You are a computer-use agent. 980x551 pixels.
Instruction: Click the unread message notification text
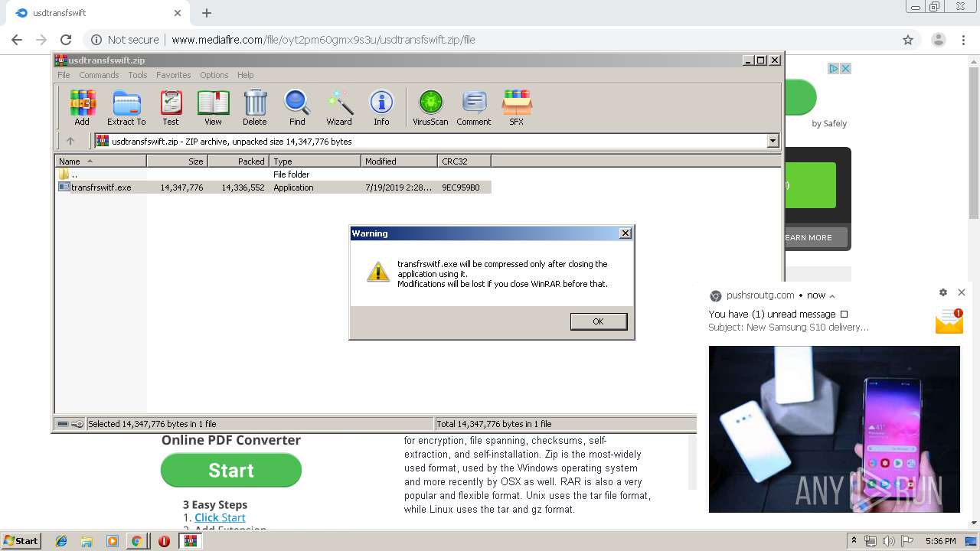click(x=778, y=315)
